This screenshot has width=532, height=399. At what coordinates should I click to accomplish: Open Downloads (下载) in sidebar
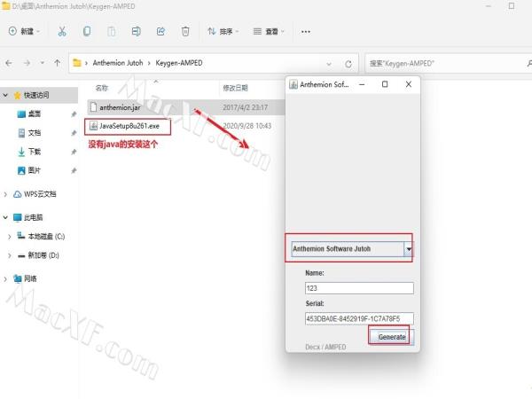34,152
